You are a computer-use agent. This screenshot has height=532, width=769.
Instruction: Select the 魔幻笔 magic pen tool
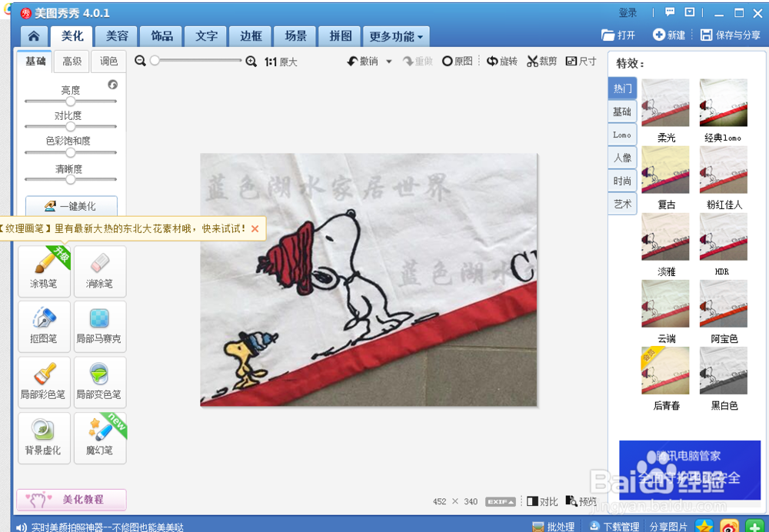100,438
